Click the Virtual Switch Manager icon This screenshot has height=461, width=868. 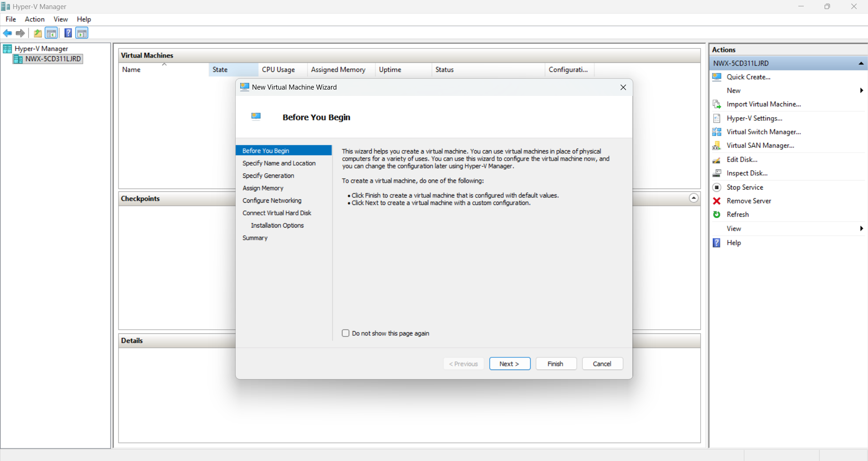pyautogui.click(x=716, y=132)
